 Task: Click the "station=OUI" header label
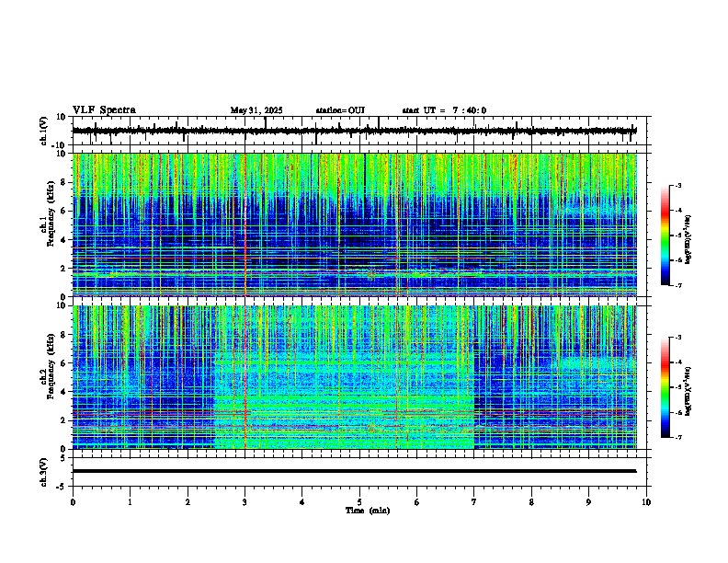pos(340,110)
